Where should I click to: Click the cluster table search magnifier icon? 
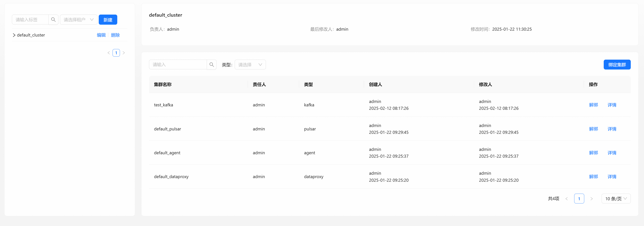[x=211, y=65]
